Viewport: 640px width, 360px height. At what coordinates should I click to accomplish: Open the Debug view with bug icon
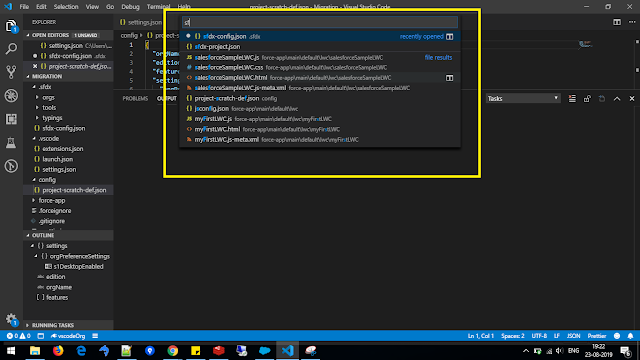(x=11, y=96)
